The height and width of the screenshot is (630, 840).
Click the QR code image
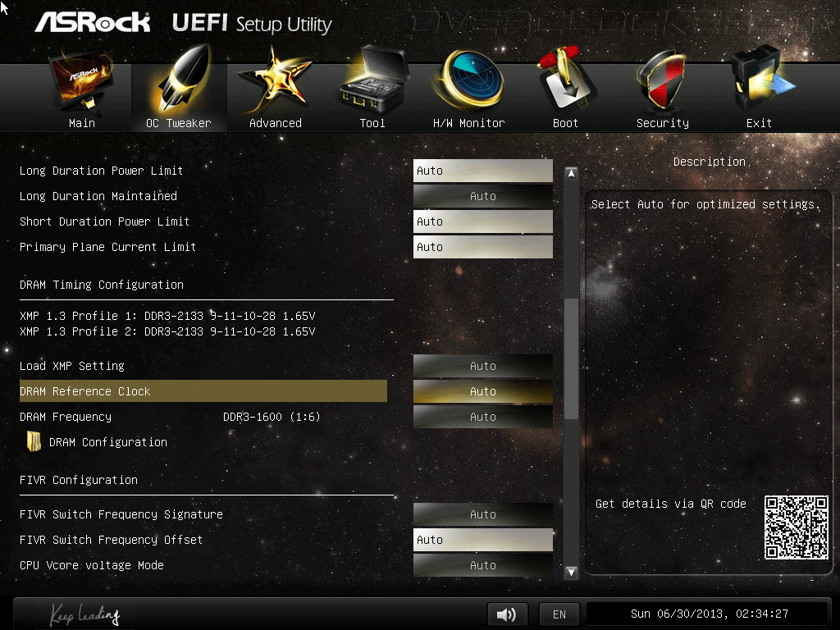(796, 527)
